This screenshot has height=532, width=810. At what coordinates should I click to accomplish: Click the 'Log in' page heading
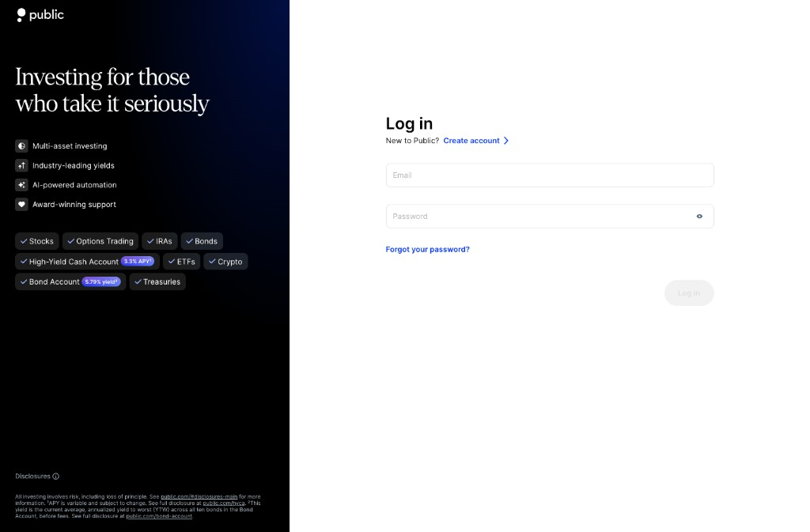(409, 124)
